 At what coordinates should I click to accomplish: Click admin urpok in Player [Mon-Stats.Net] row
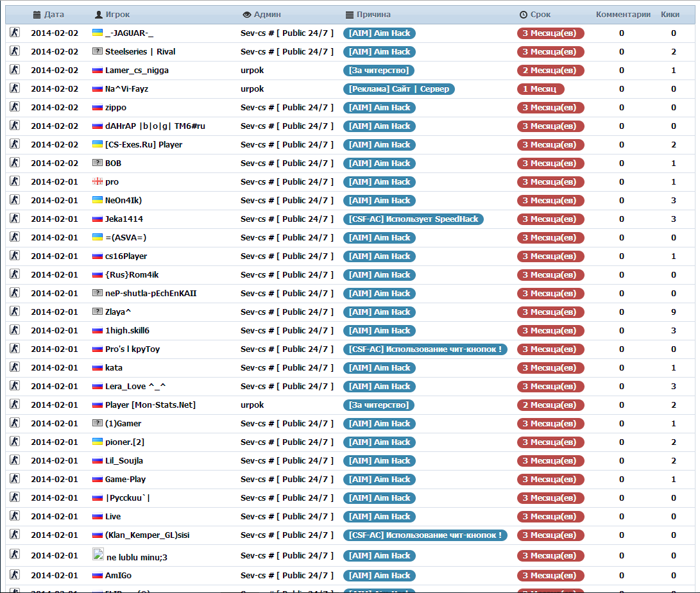click(x=252, y=405)
